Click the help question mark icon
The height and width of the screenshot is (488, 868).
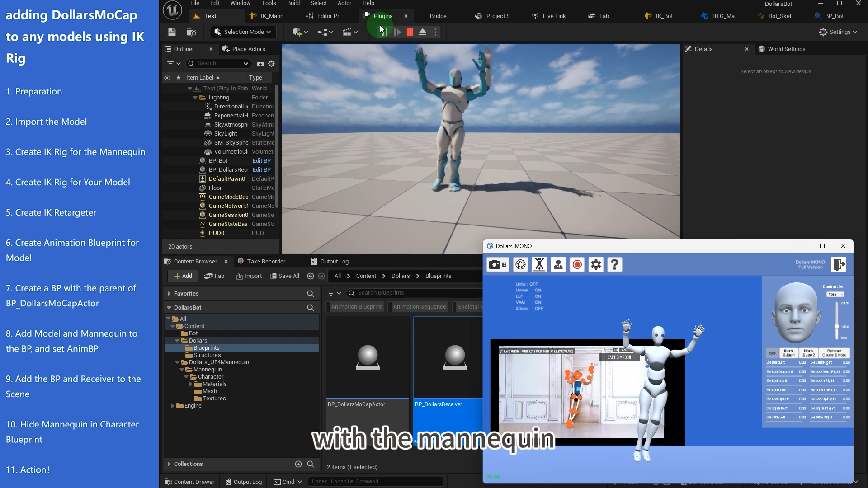coord(614,265)
